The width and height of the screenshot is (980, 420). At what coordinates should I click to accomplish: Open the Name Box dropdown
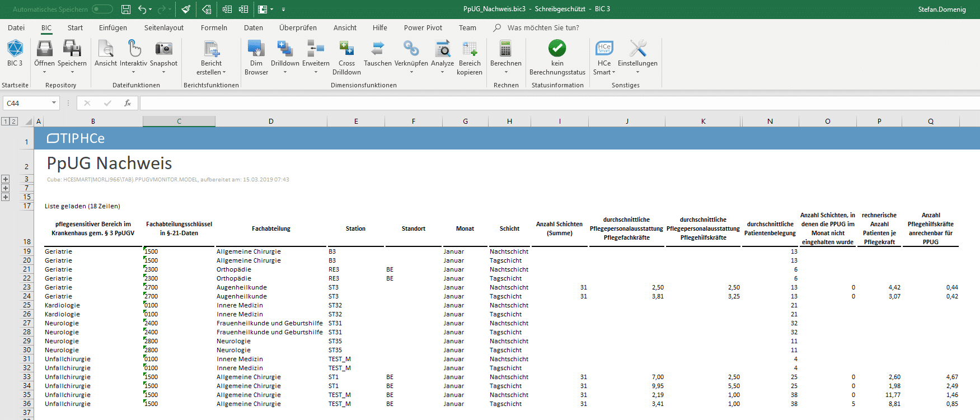click(x=54, y=103)
